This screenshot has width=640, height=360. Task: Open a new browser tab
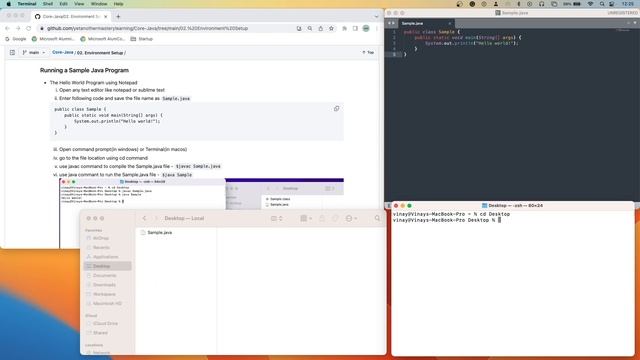coord(118,16)
